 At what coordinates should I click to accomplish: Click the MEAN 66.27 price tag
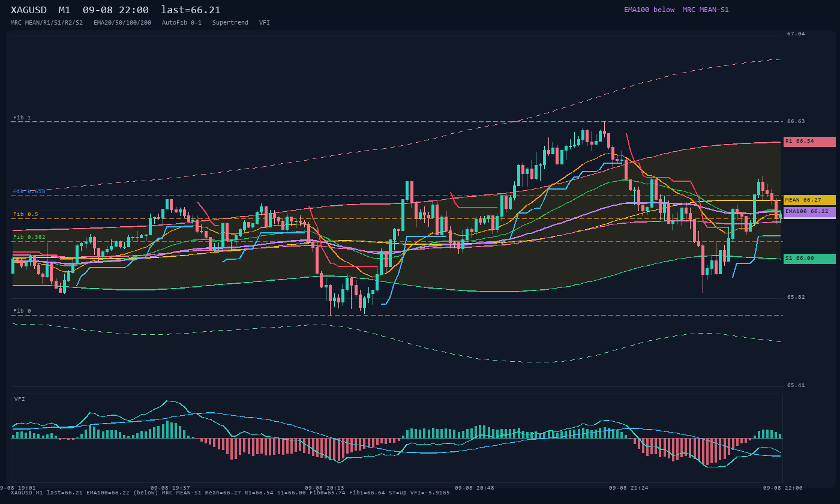(x=809, y=200)
